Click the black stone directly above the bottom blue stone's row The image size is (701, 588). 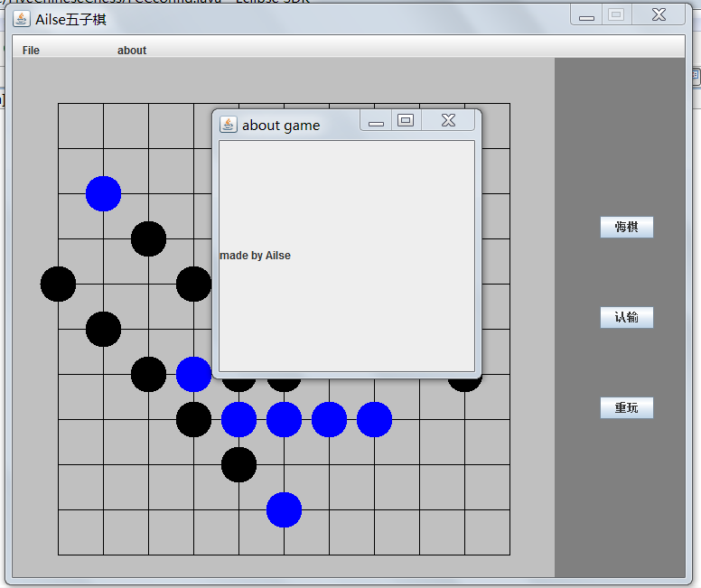[238, 464]
